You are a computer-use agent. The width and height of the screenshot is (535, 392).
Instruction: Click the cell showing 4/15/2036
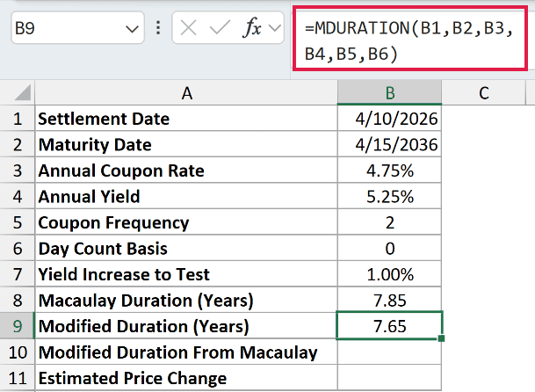[x=390, y=144]
